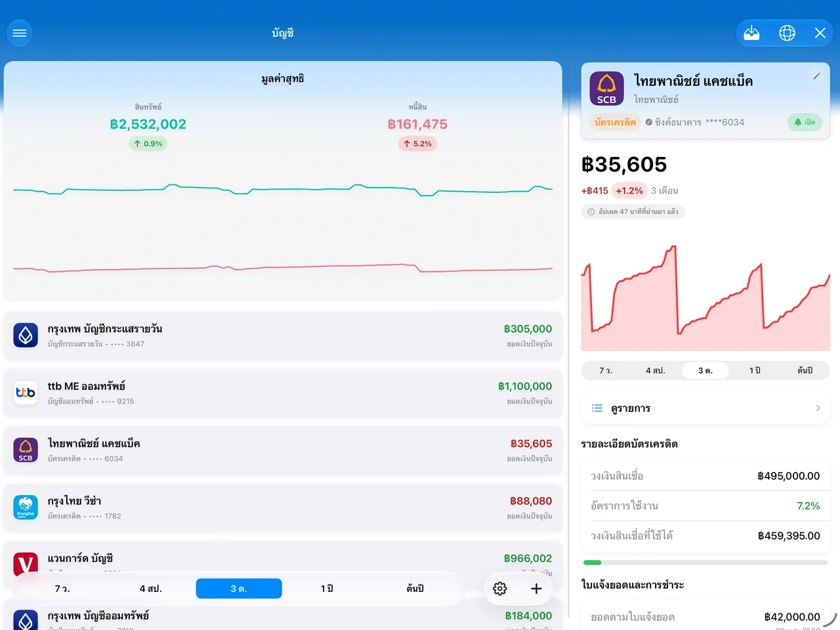Click the SCB logo in detail header
The width and height of the screenshot is (840, 630).
606,89
